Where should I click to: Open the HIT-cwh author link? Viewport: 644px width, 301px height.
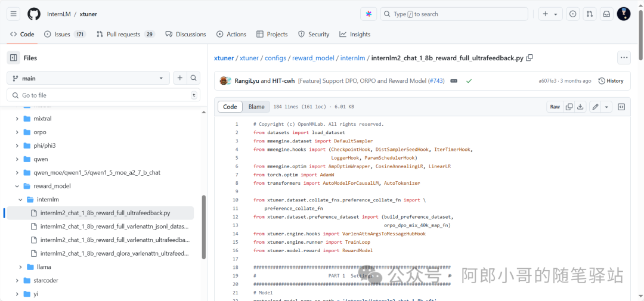coord(283,81)
